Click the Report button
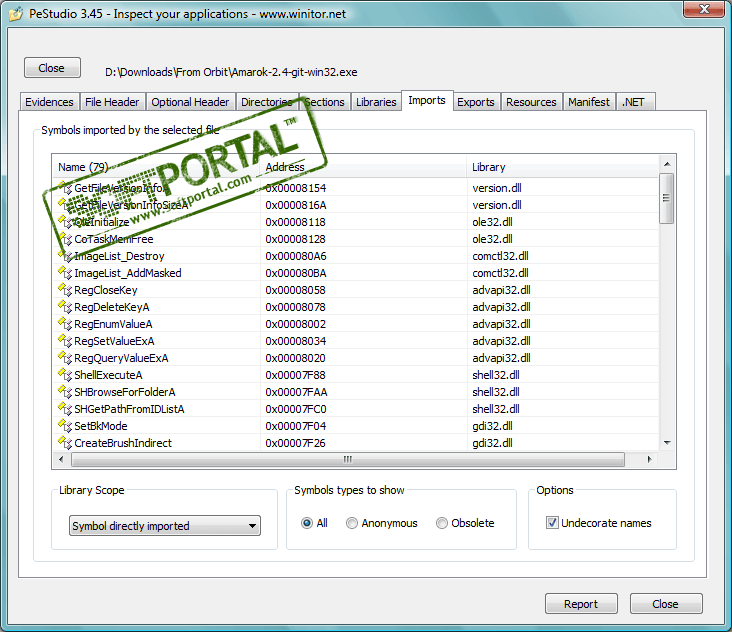 (x=581, y=604)
